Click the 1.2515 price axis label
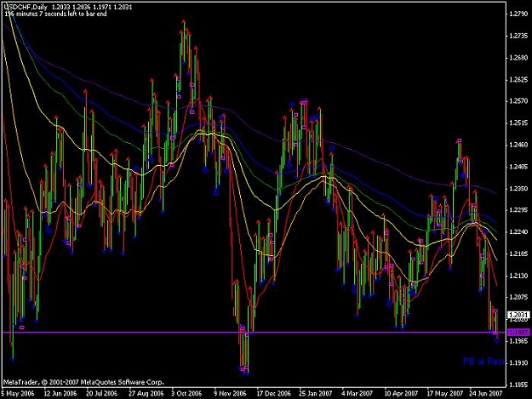Image resolution: width=532 pixels, height=399 pixels. pos(518,123)
